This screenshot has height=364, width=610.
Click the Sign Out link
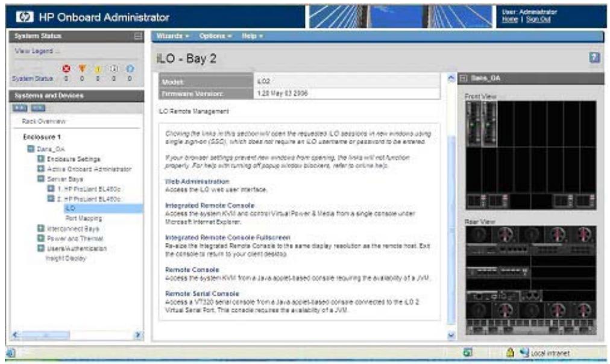pyautogui.click(x=538, y=19)
